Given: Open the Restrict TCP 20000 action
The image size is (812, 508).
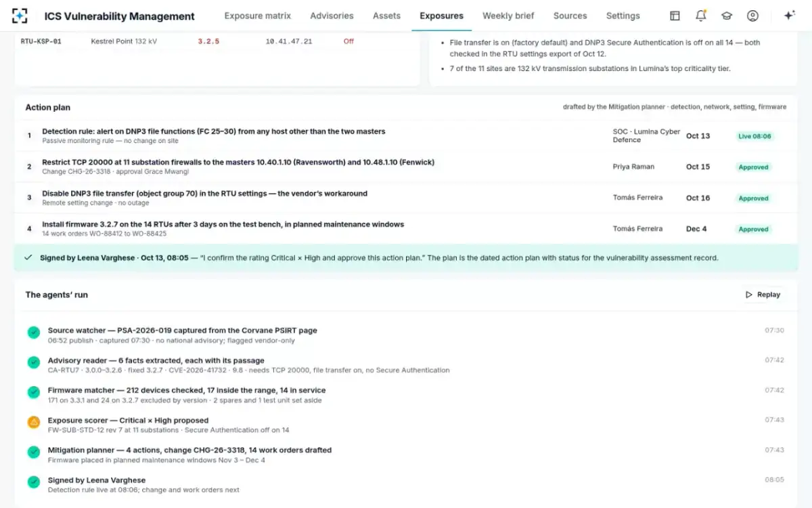Looking at the screenshot, I should [x=238, y=163].
